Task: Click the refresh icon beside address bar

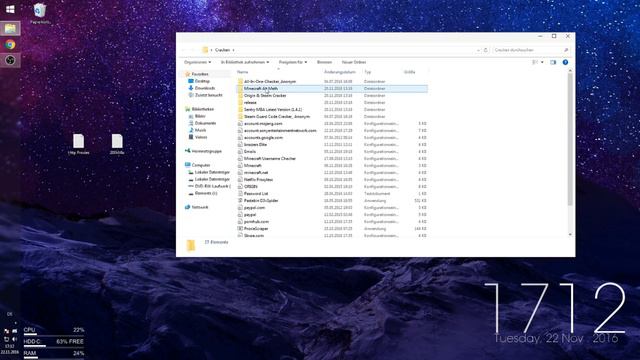Action: 485,50
